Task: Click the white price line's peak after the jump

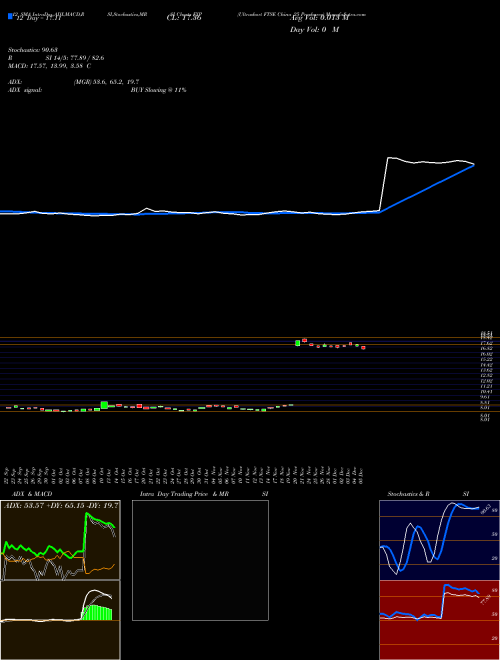Action: pos(390,158)
